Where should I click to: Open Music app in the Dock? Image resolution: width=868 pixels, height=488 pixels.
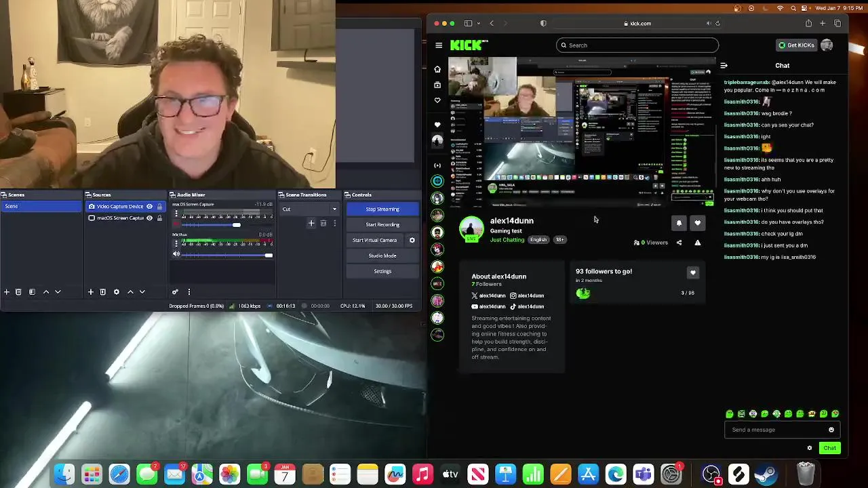[x=422, y=474]
